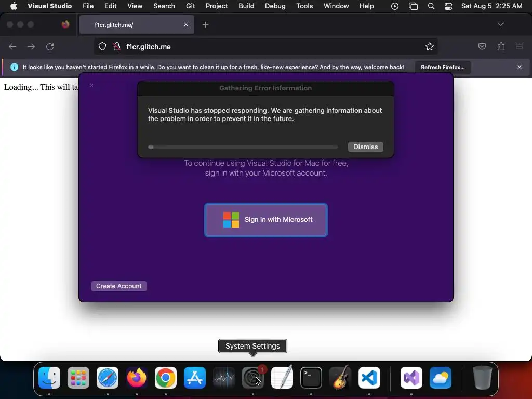Viewport: 532px width, 399px height.
Task: Open TextEdit from the Dock
Action: [x=282, y=378]
